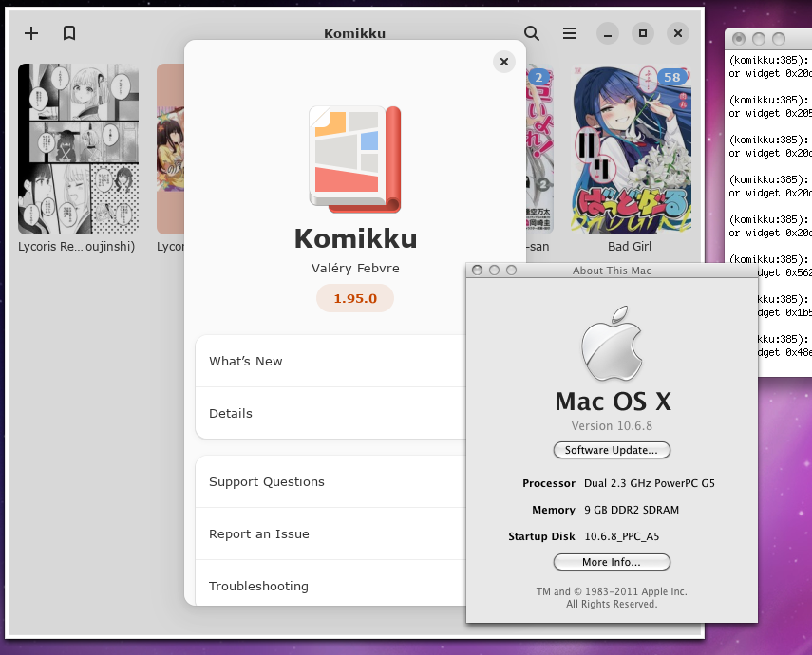Open the Details row
Screen dimensions: 812x655
click(x=330, y=414)
